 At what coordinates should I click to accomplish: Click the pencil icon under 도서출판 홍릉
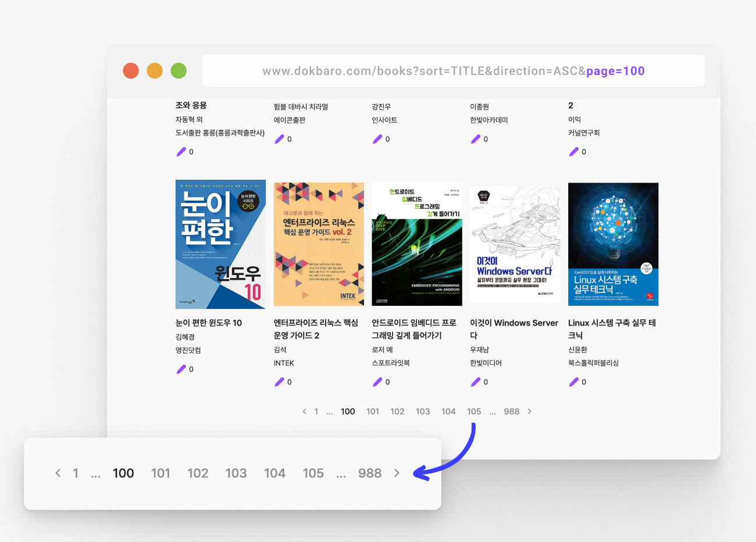pyautogui.click(x=181, y=152)
